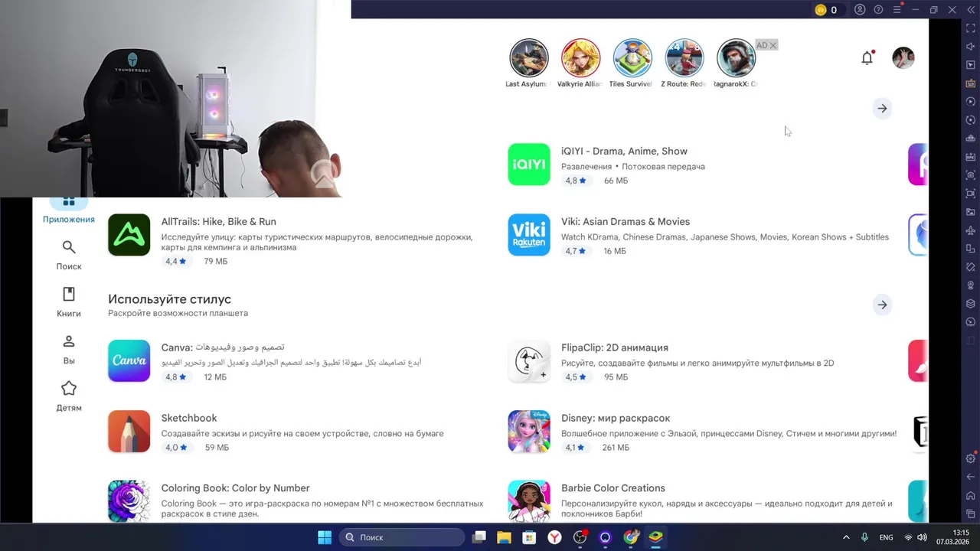The width and height of the screenshot is (980, 551).
Task: Click the airplane icon in BlueStacks sidebar
Action: 971,230
